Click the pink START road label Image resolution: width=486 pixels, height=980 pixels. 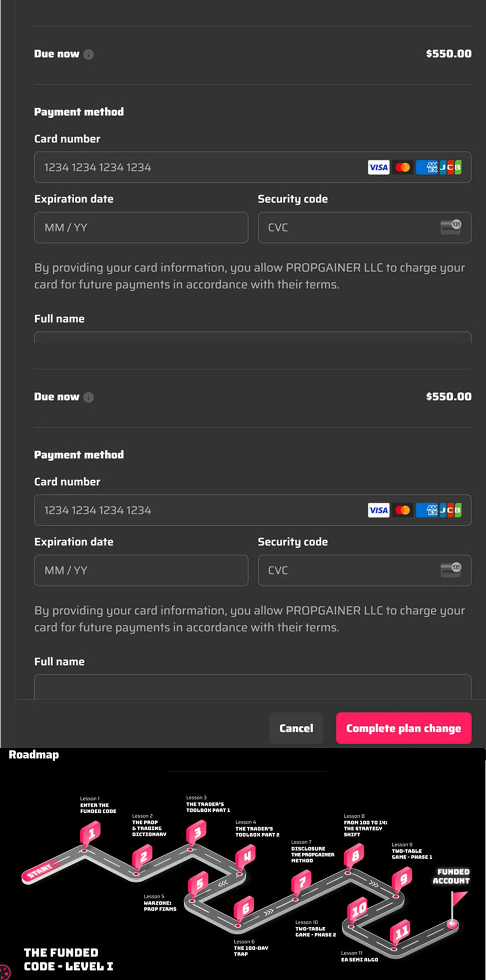pyautogui.click(x=41, y=870)
